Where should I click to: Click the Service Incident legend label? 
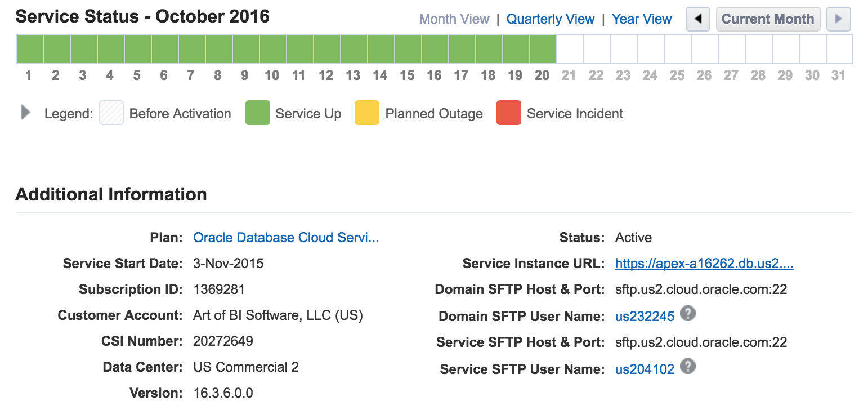(575, 114)
